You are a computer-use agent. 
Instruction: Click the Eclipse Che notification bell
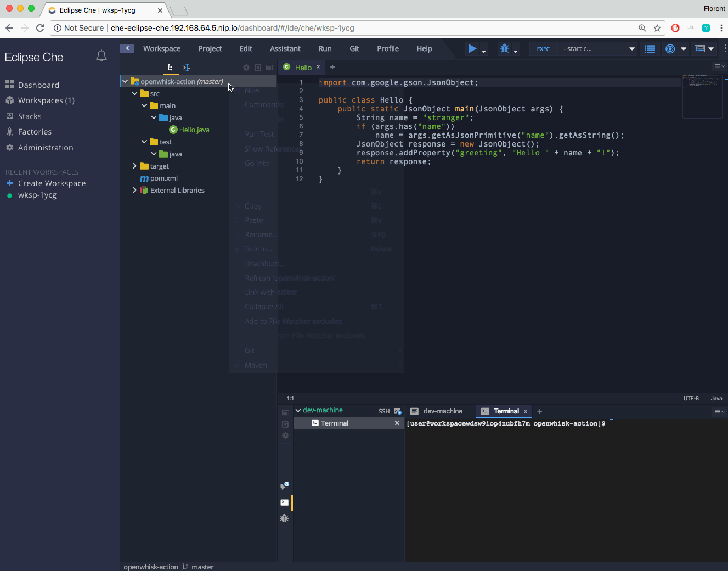coord(101,55)
